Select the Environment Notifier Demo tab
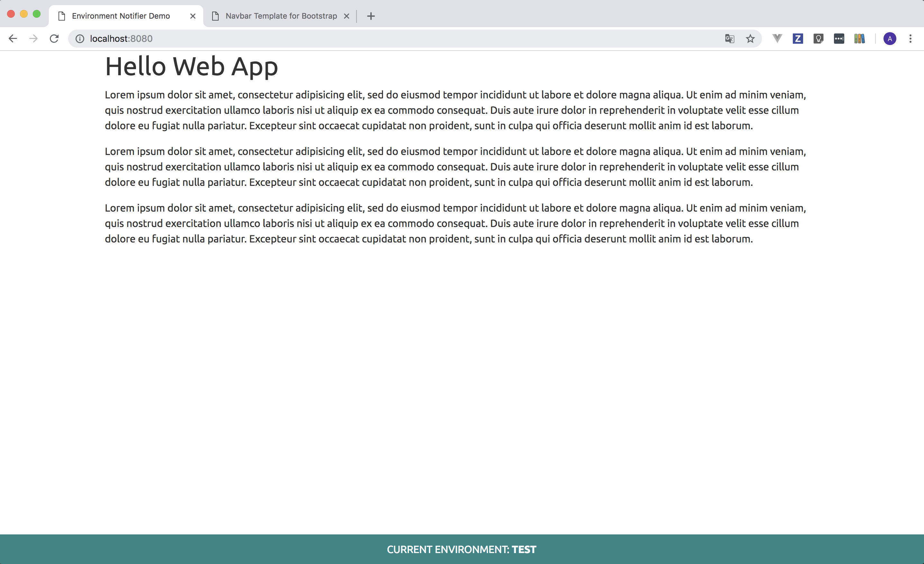The height and width of the screenshot is (564, 924). pyautogui.click(x=121, y=16)
